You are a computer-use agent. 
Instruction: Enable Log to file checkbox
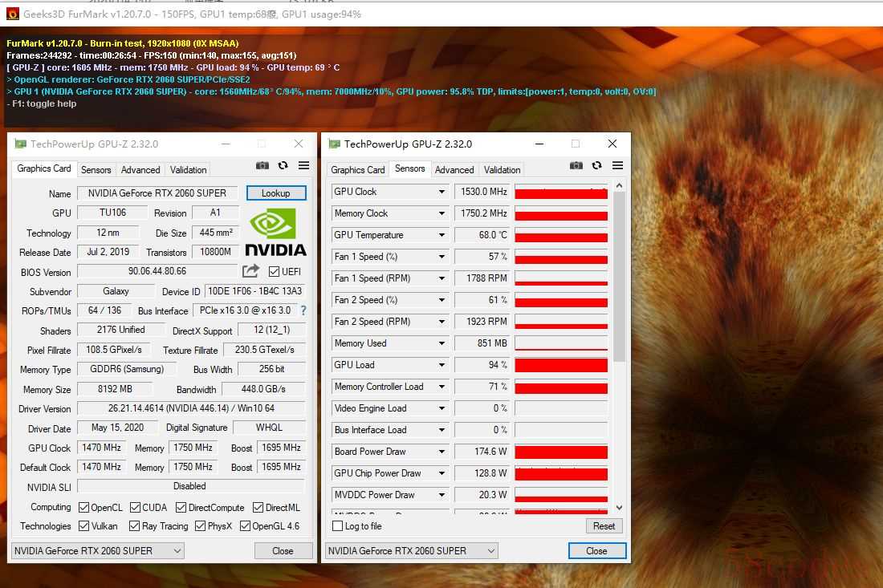(338, 526)
